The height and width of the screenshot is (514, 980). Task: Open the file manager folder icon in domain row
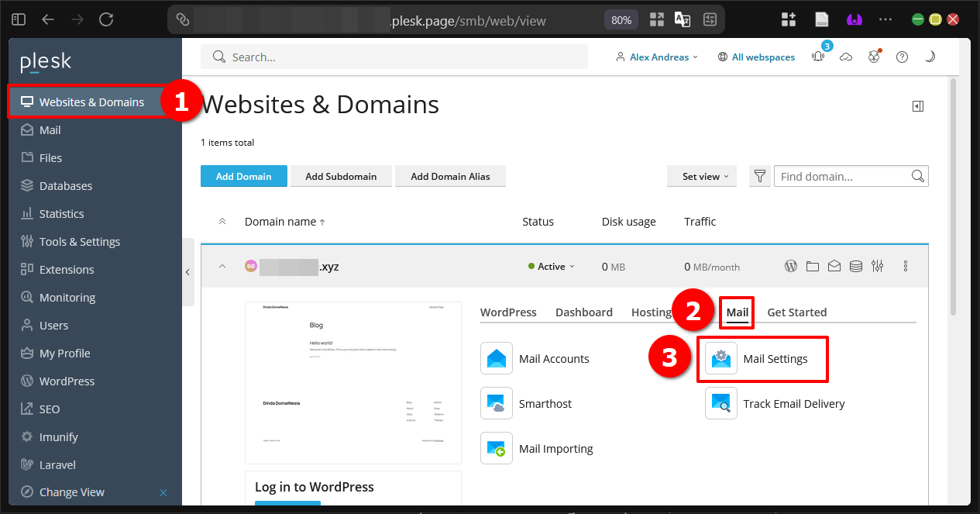[x=813, y=266]
